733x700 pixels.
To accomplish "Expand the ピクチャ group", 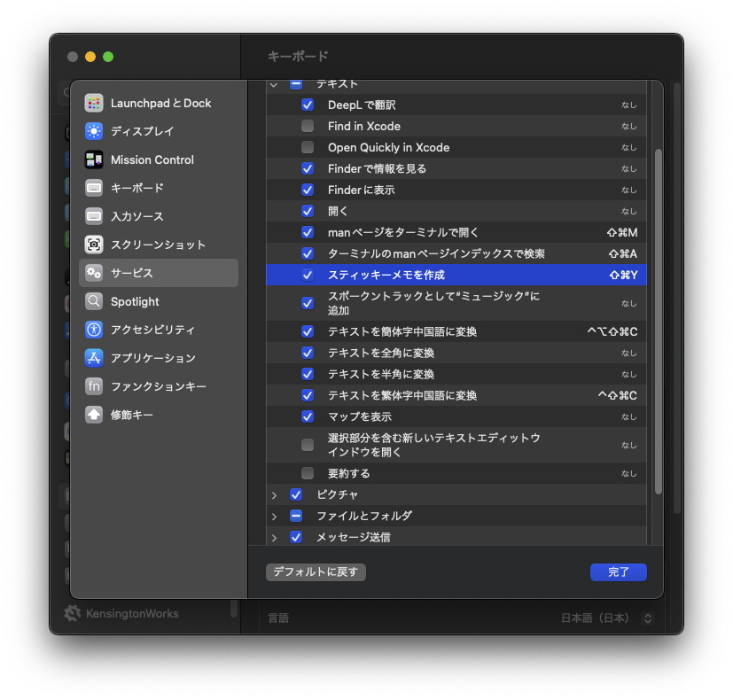I will pyautogui.click(x=275, y=495).
